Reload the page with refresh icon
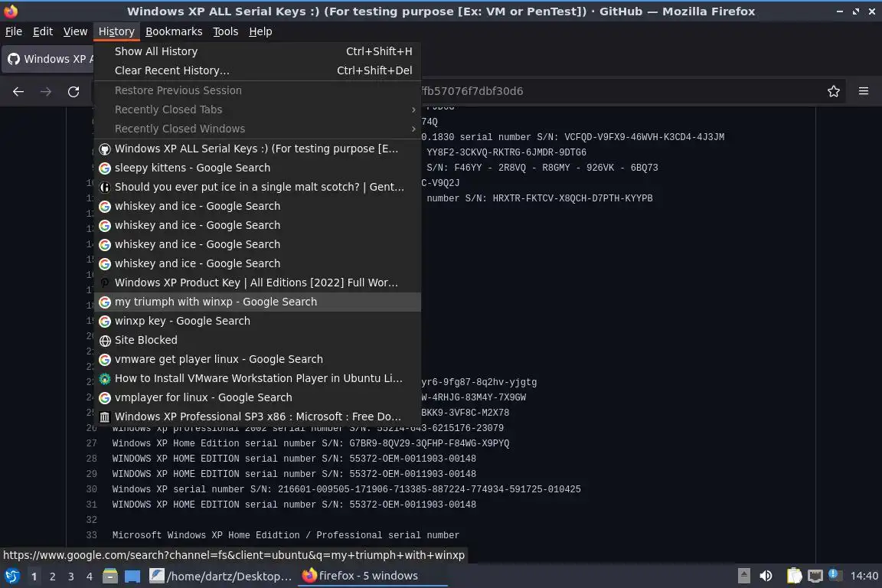 pos(73,91)
